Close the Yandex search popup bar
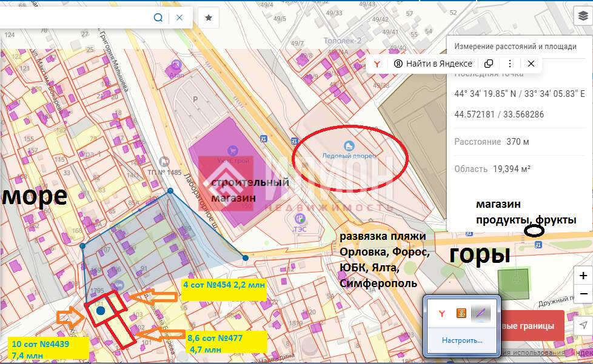The width and height of the screenshot is (593, 364). (x=531, y=64)
